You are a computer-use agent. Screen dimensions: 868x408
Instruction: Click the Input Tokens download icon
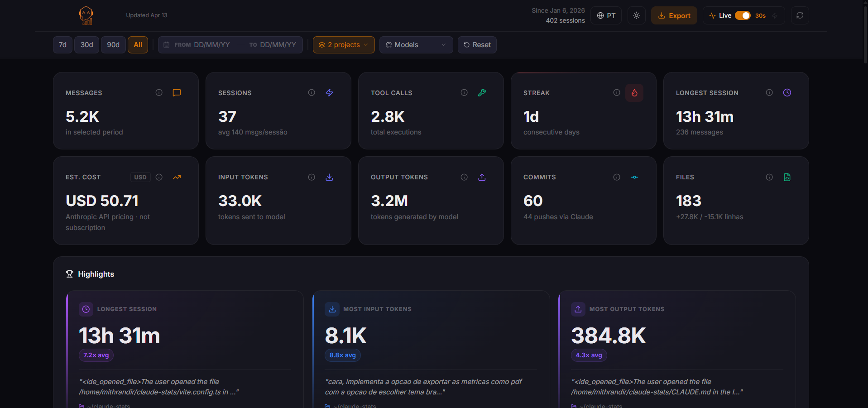coord(329,177)
